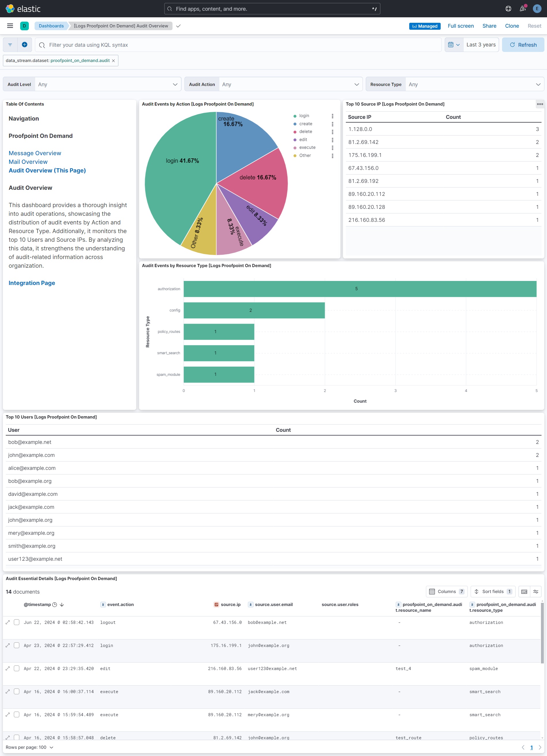
Task: Click Share in top menu
Action: [x=489, y=26]
